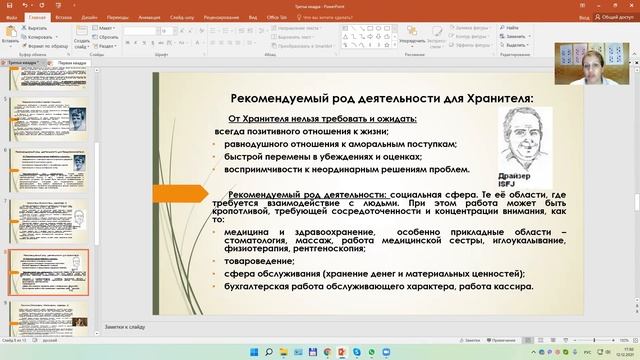
Task: Save the presentation with the floppy-disk icon
Action: tap(9, 6)
